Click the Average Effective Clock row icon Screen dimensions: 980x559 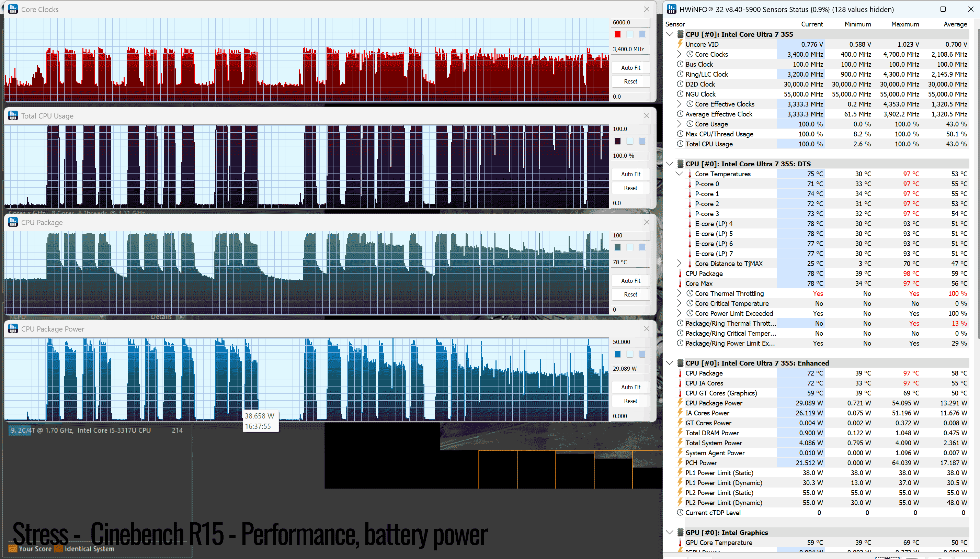point(680,114)
